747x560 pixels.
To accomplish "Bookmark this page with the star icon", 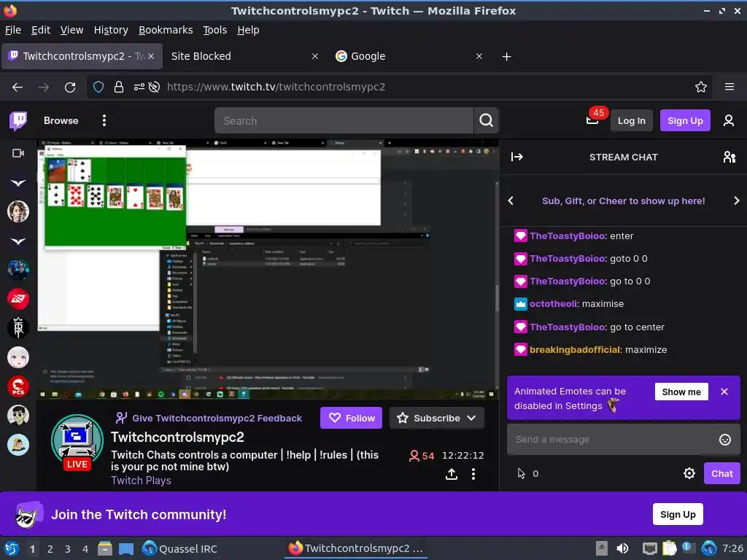I will pos(700,87).
